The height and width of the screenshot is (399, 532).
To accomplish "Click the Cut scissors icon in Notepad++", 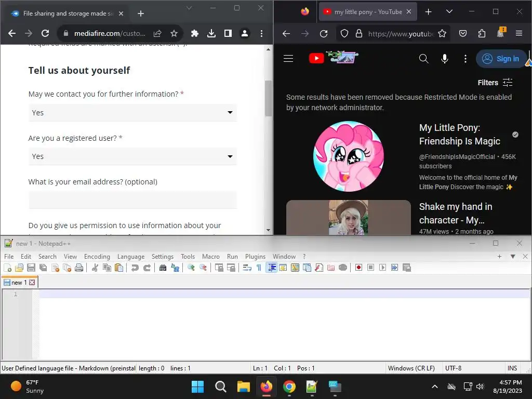I will [95, 268].
